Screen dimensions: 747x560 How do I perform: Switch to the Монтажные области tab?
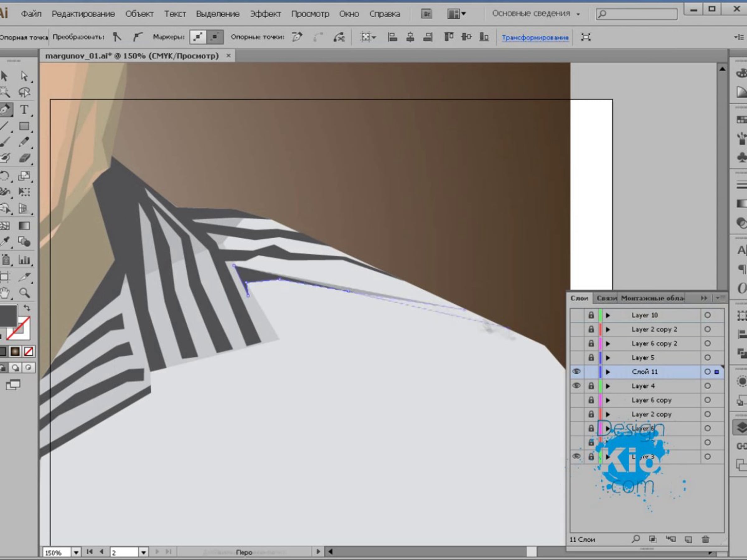click(652, 298)
